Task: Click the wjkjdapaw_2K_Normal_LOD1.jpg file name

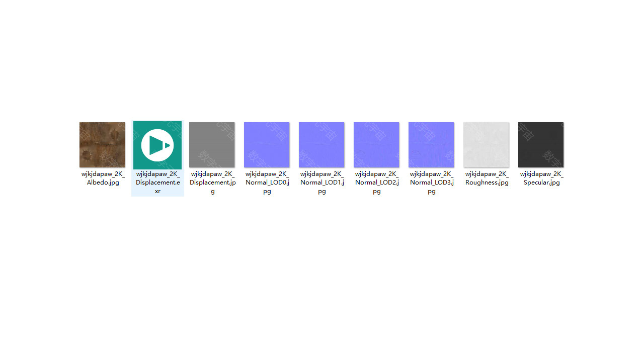Action: (x=322, y=183)
